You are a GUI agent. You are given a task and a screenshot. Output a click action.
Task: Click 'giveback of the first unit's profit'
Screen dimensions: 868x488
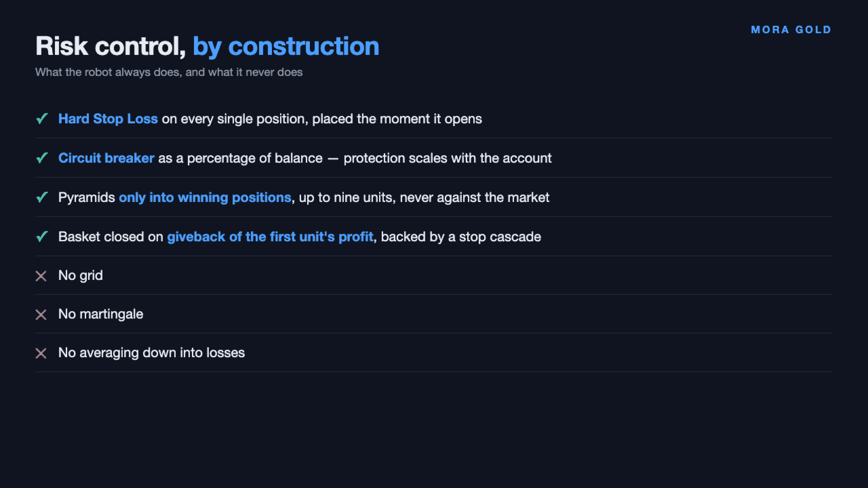[x=270, y=237]
